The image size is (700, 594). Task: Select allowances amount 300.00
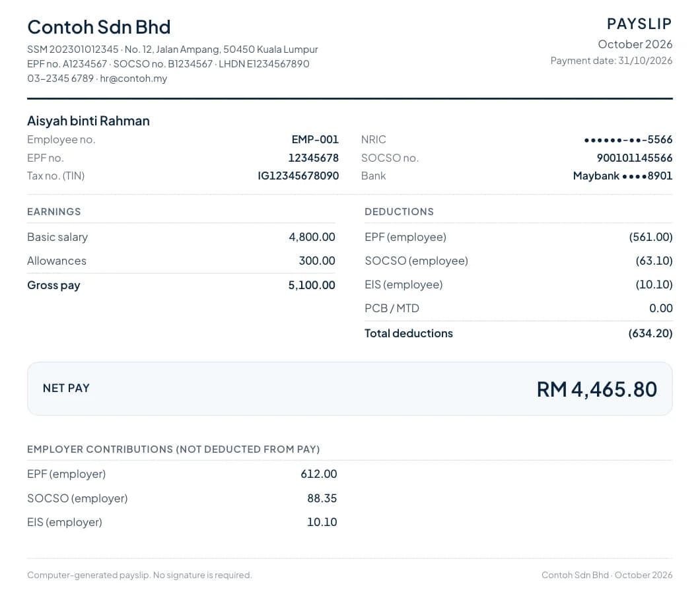[x=317, y=261]
